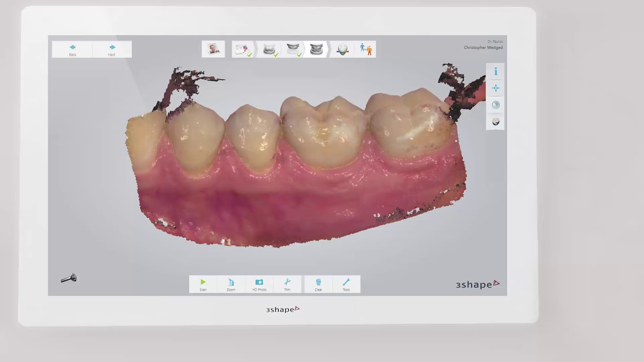Show scan info with the i icon

click(496, 72)
